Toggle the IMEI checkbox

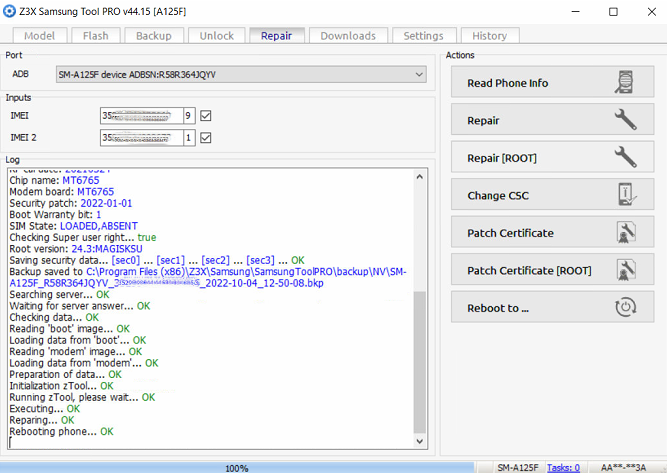(x=206, y=116)
